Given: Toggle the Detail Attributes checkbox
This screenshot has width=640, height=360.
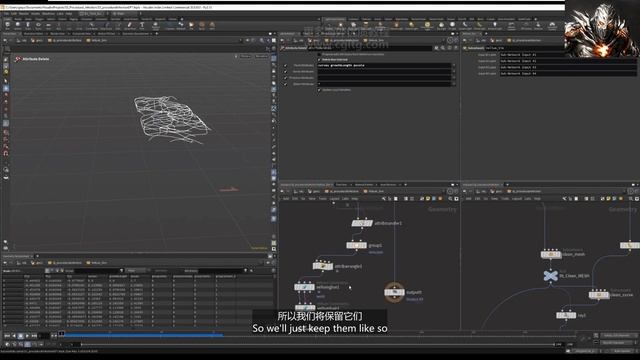Looking at the screenshot, I should pos(285,84).
